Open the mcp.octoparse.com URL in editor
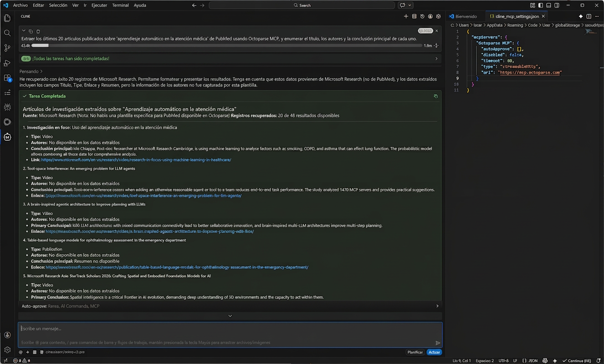Viewport: 604px width, 364px height. click(531, 72)
